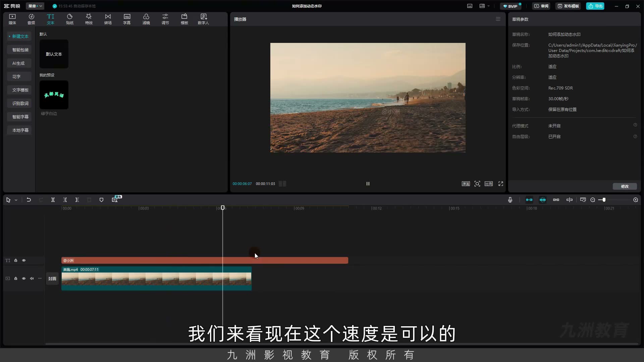
Task: Mute the video track audio
Action: 32,279
